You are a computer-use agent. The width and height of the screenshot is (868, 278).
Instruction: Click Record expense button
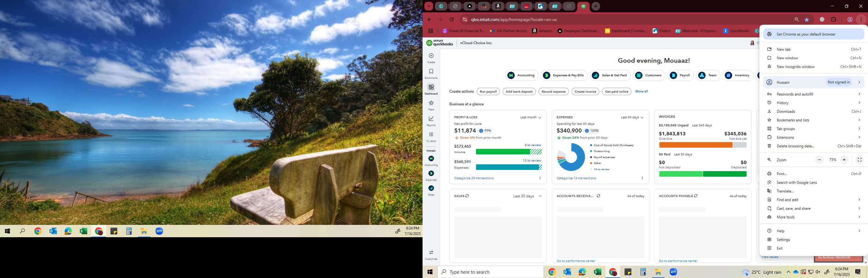(x=554, y=91)
